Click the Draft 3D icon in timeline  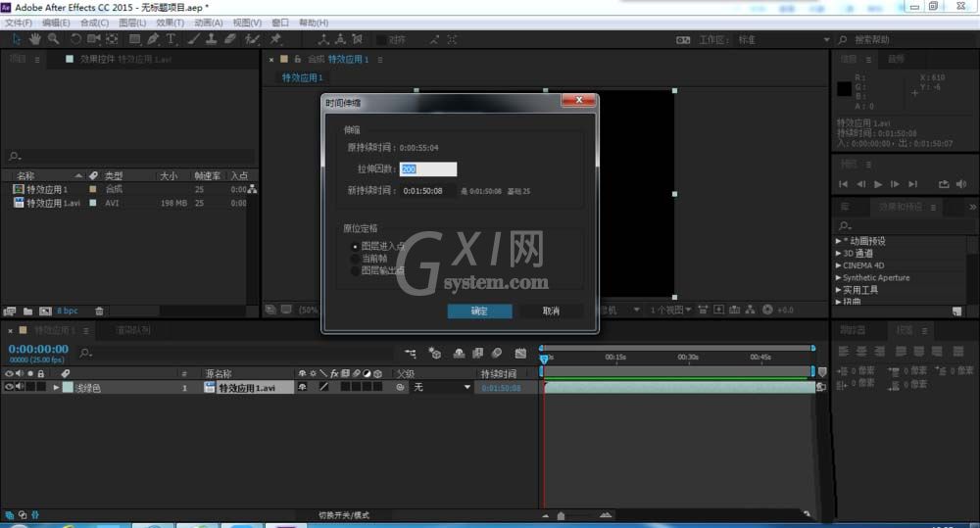(x=435, y=354)
